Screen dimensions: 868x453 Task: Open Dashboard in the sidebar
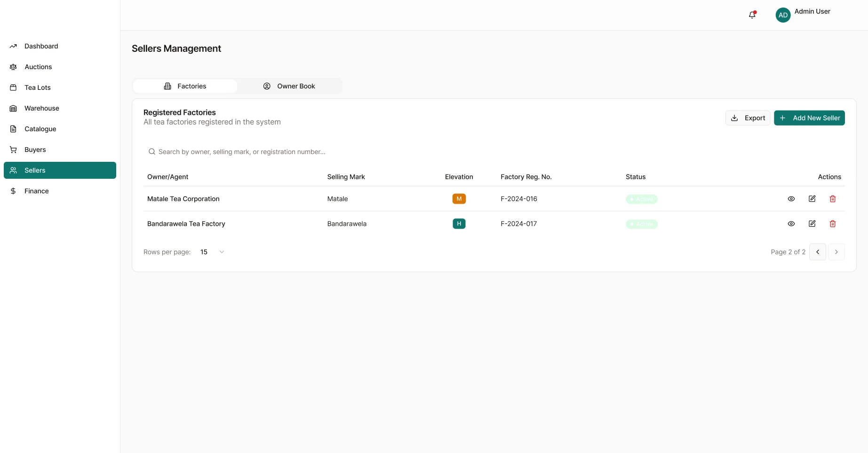coord(60,46)
